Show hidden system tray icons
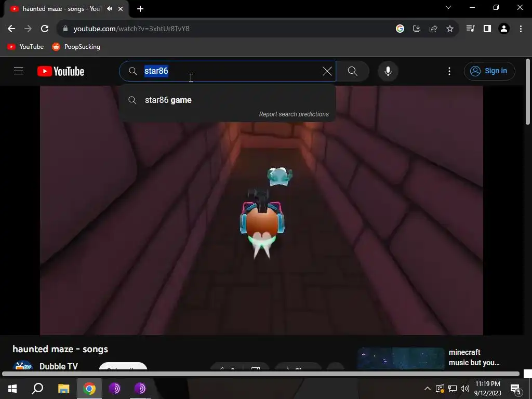Image resolution: width=532 pixels, height=399 pixels. tap(428, 389)
